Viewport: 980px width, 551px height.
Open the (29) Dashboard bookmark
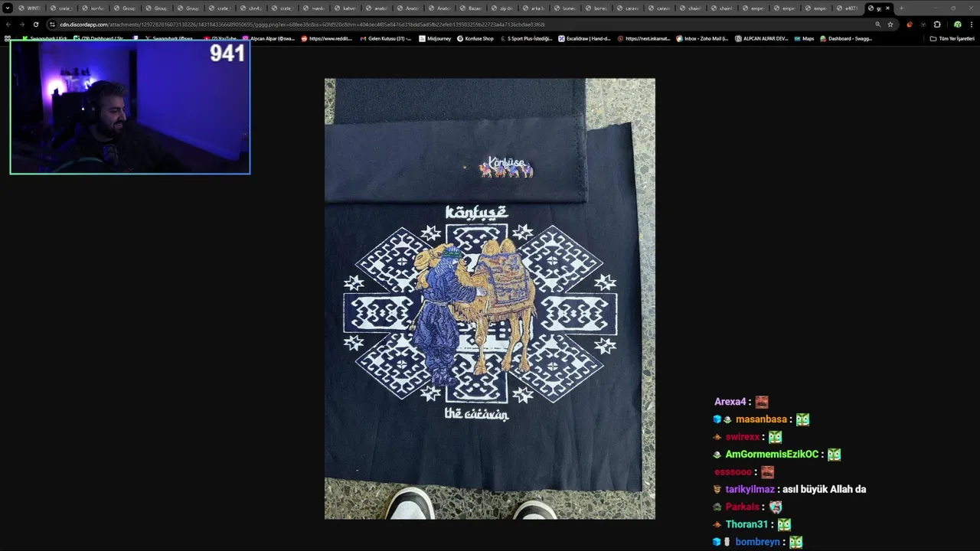98,38
